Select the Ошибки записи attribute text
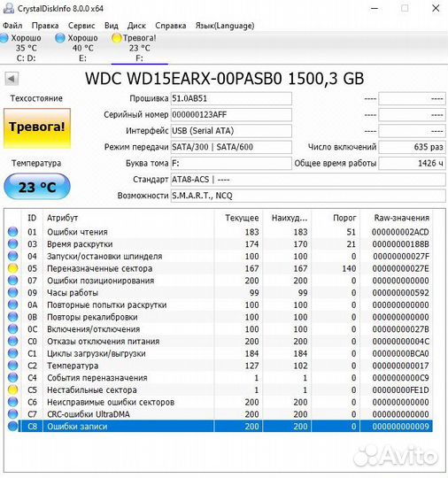The image size is (448, 478). [x=77, y=427]
